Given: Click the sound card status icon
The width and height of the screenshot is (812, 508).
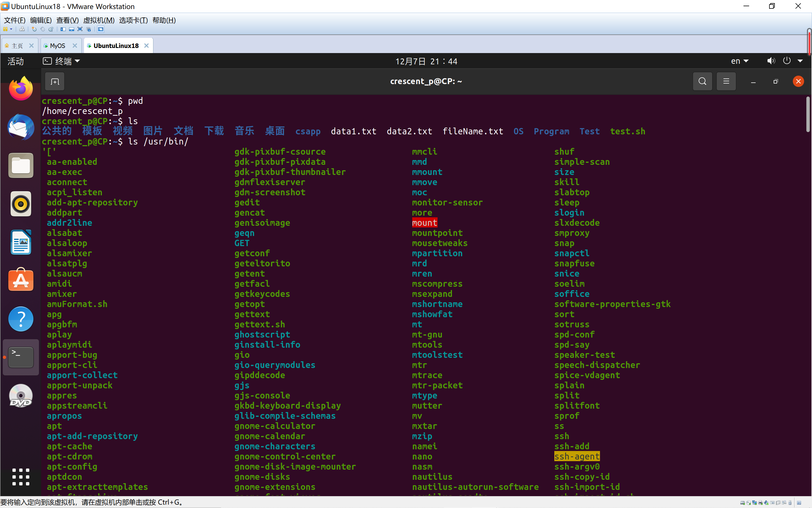Looking at the screenshot, I should (766, 503).
